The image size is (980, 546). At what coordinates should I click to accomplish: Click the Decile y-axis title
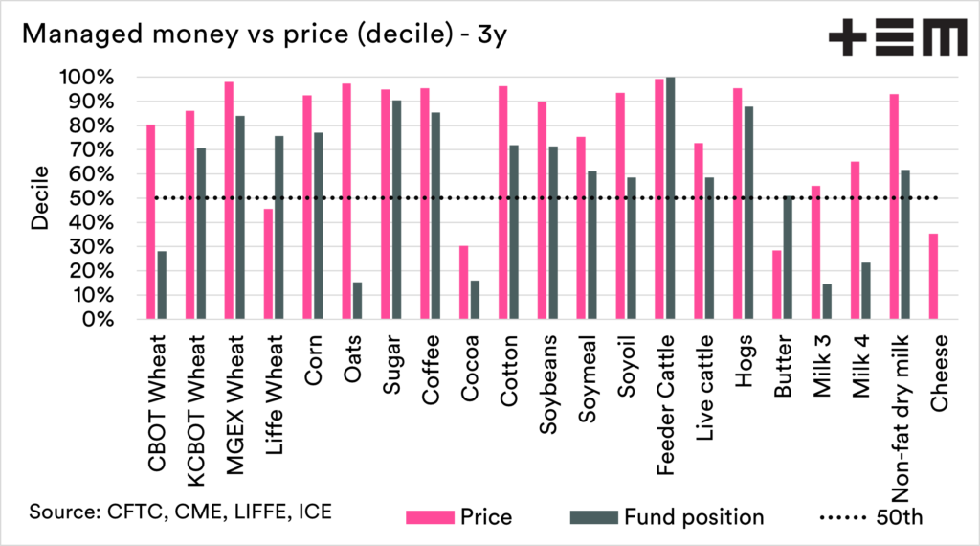(41, 199)
